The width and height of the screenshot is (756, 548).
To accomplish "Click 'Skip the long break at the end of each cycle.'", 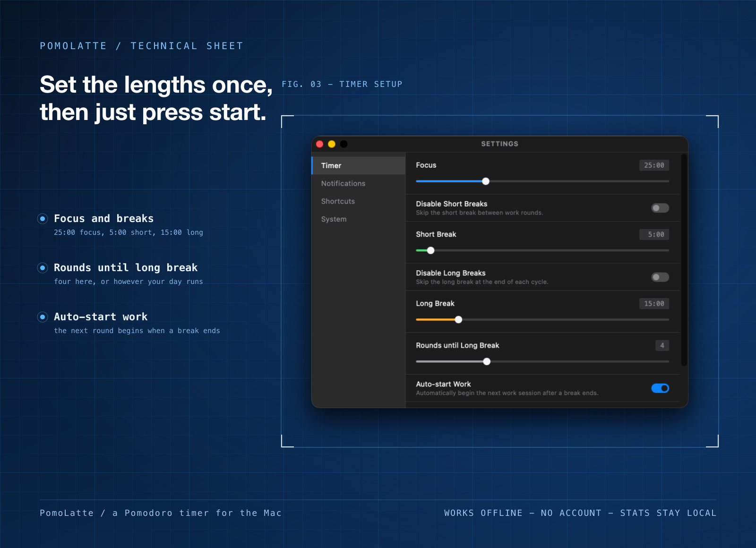I will pyautogui.click(x=482, y=282).
